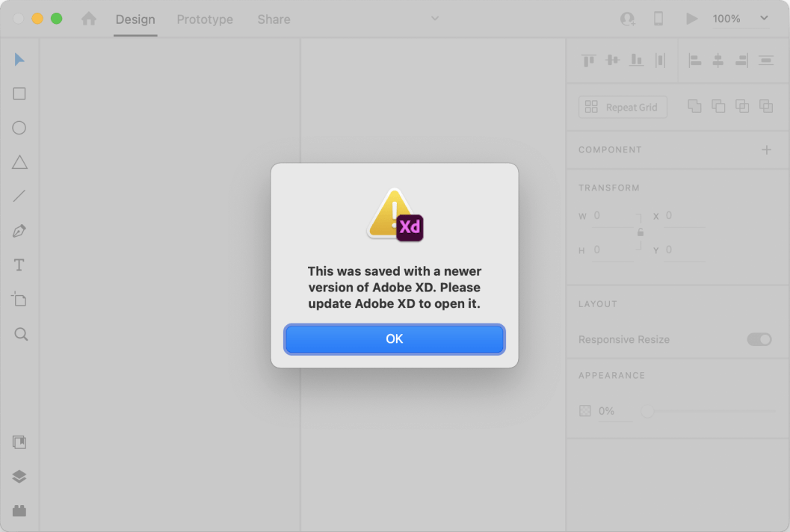Add a component with plus icon
Image resolution: width=790 pixels, height=532 pixels.
[x=766, y=149]
